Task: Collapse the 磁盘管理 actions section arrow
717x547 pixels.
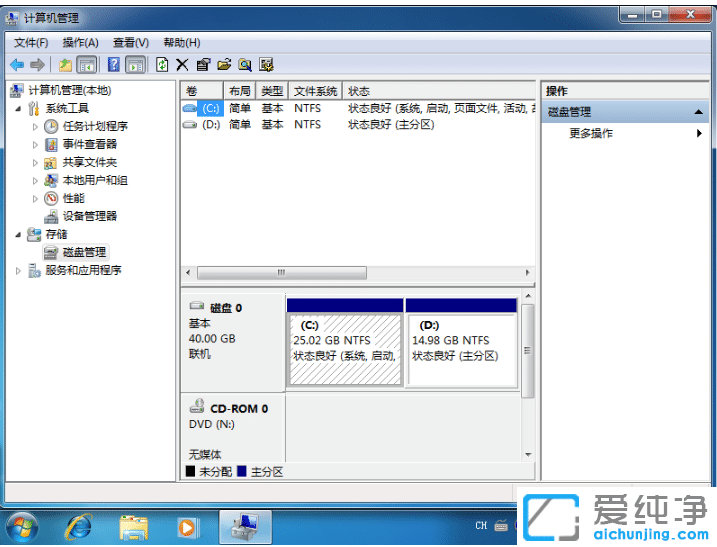Action: [698, 112]
